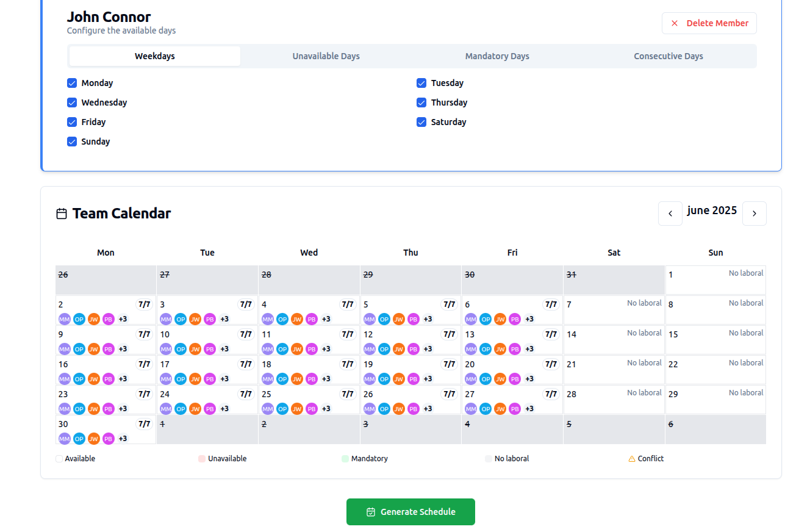Image resolution: width=810 pixels, height=532 pixels.
Task: Click the PB avatar on June 26
Action: (x=414, y=409)
